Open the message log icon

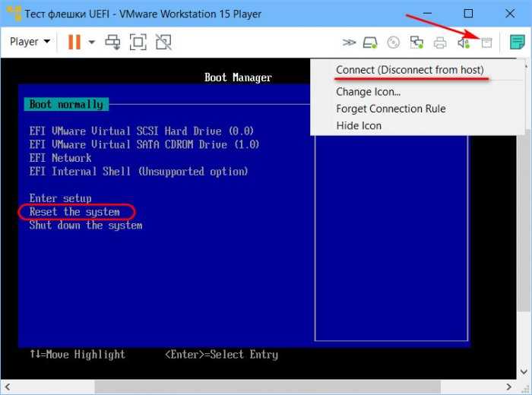coord(518,42)
